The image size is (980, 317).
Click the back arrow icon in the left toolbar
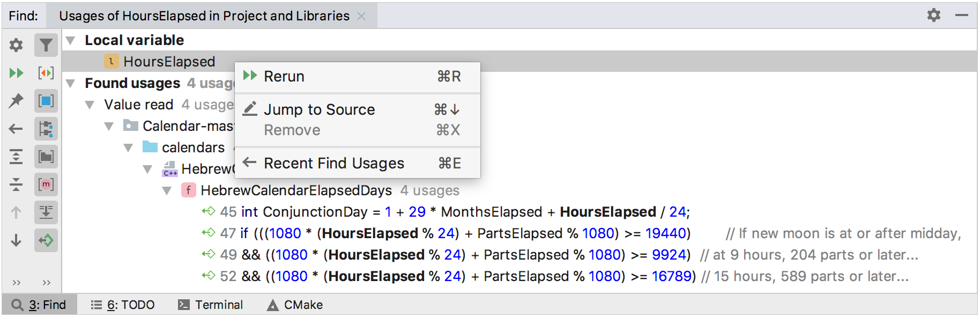coord(16,129)
